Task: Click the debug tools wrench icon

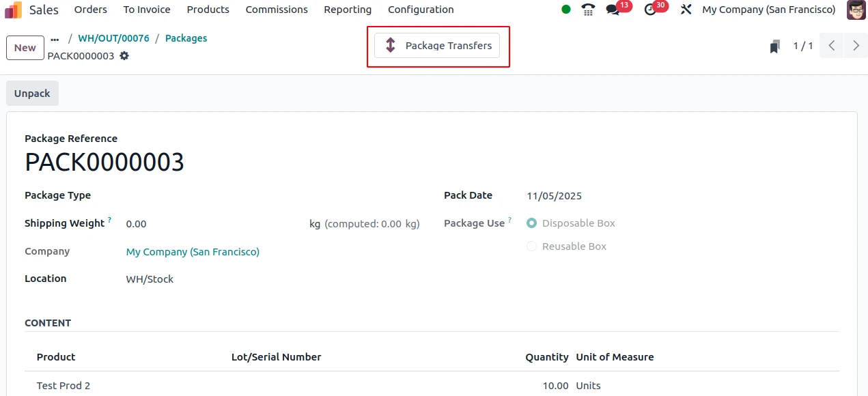Action: 686,10
